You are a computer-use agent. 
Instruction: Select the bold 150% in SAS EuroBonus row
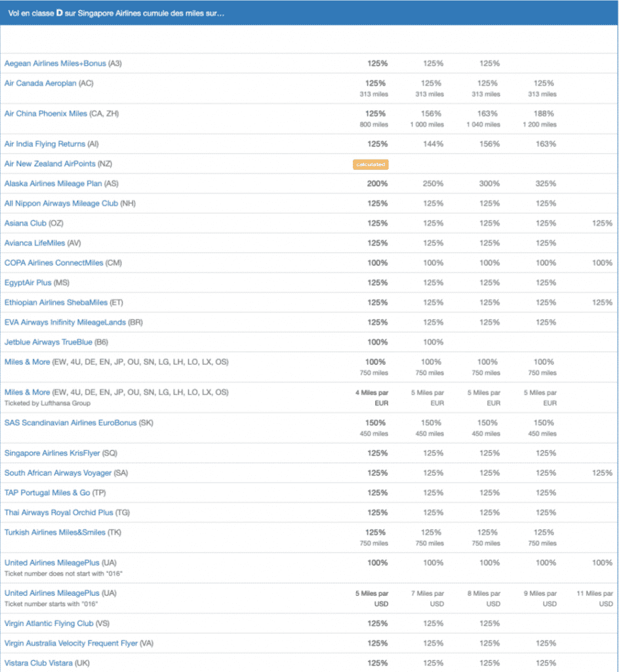(x=375, y=423)
